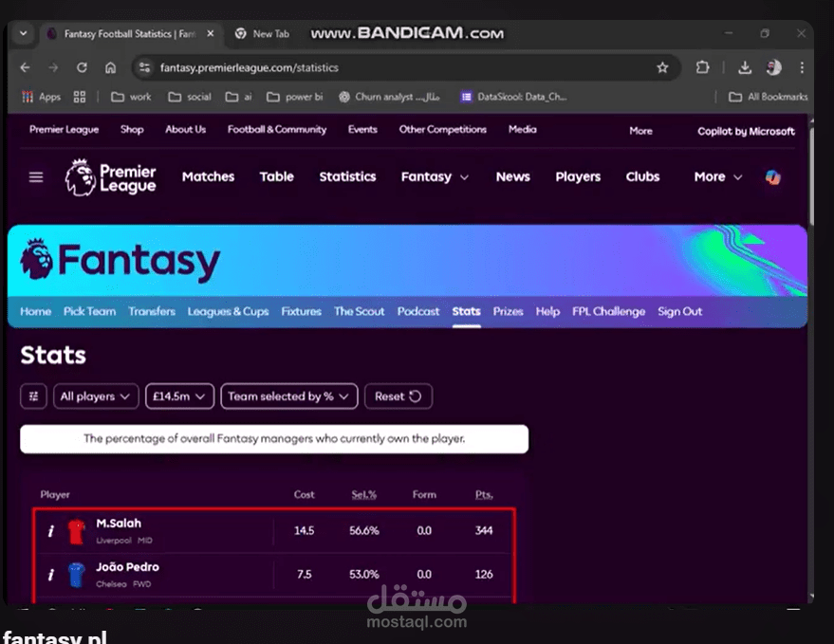Bookmark this page with the star icon

(x=662, y=67)
